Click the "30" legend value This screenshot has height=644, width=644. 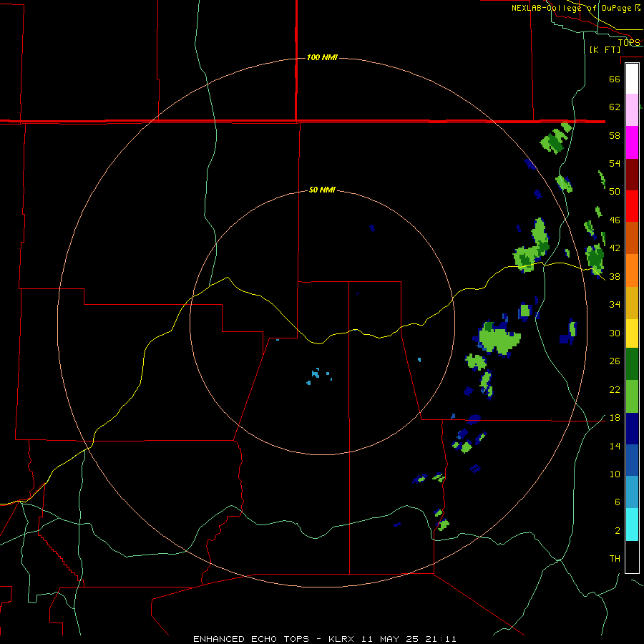[x=615, y=333]
